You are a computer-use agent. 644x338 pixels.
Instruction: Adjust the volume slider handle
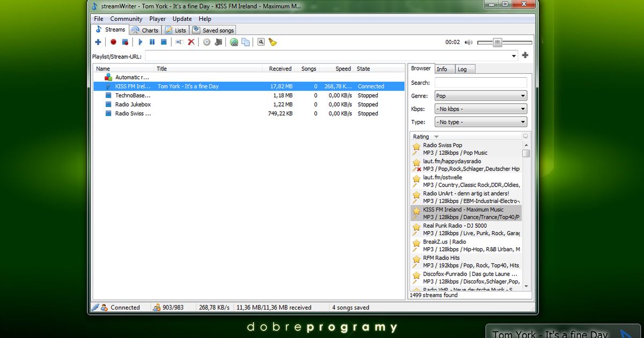coord(498,42)
